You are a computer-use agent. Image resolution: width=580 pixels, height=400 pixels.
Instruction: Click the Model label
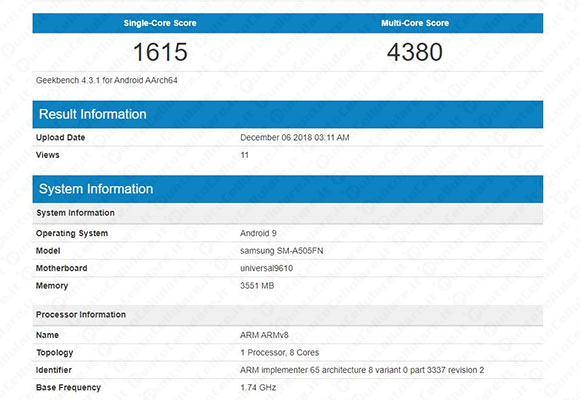click(x=48, y=251)
